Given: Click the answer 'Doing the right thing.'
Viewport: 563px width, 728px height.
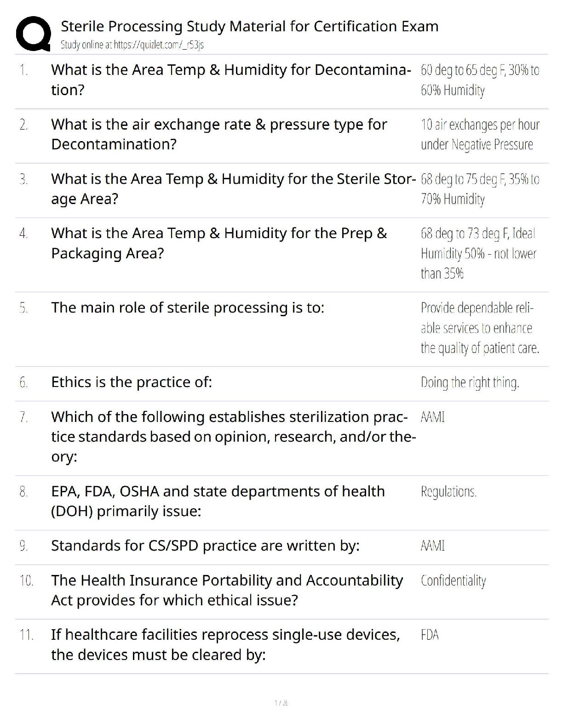Looking at the screenshot, I should (470, 382).
